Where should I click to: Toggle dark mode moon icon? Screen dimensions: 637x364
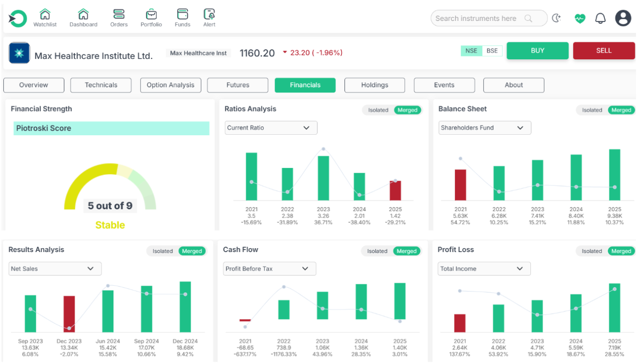click(x=556, y=18)
